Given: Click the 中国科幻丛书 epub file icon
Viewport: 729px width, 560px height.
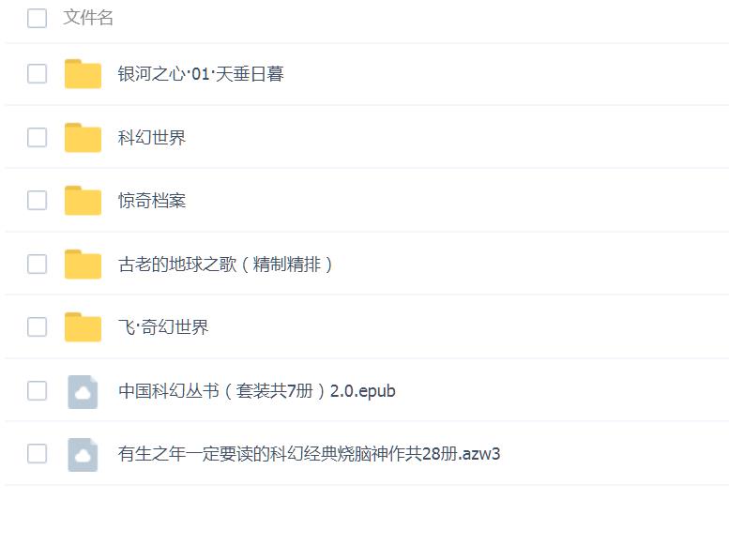Looking at the screenshot, I should pos(83,391).
